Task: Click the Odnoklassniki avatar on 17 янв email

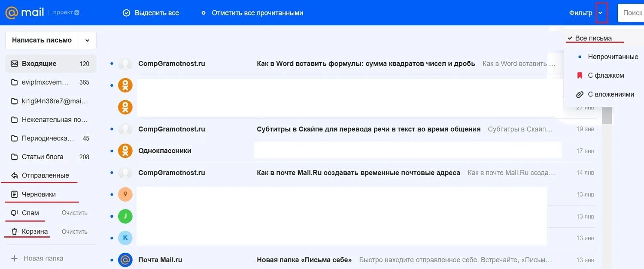Action: click(125, 151)
